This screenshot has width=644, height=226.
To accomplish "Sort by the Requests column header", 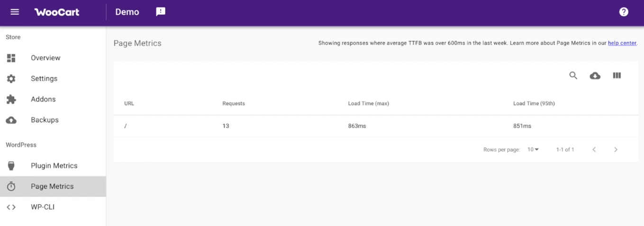I will coord(234,103).
